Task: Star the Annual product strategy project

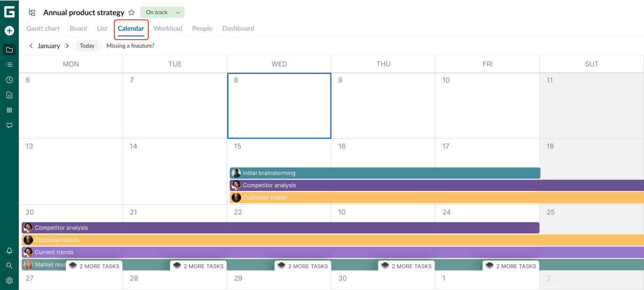Action: tap(132, 13)
